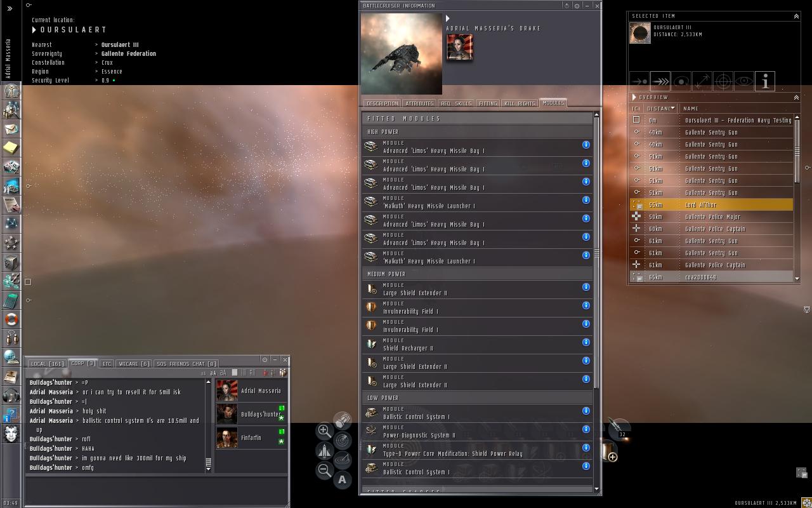The image size is (812, 508).
Task: Collapse the Selected Item panel
Action: tap(796, 16)
